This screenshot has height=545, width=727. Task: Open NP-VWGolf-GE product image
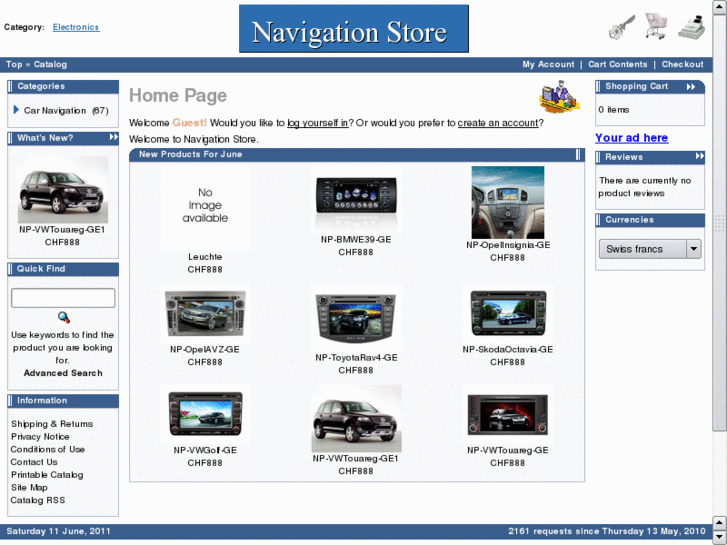pyautogui.click(x=205, y=414)
